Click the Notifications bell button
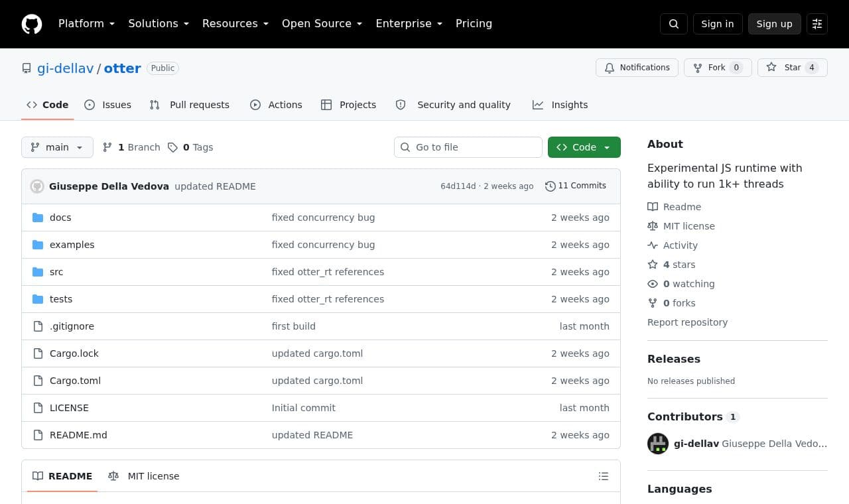Image resolution: width=849 pixels, height=504 pixels. tap(637, 68)
